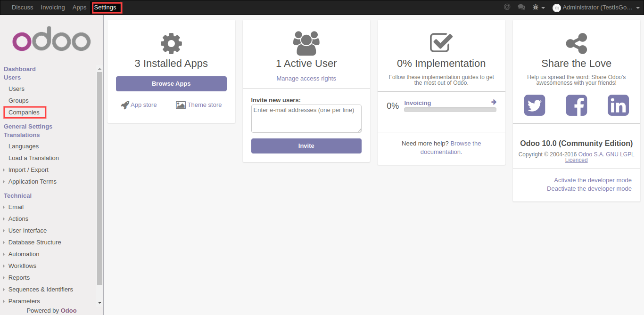This screenshot has width=644, height=315.
Task: Click the Facebook share icon
Action: coord(576,105)
